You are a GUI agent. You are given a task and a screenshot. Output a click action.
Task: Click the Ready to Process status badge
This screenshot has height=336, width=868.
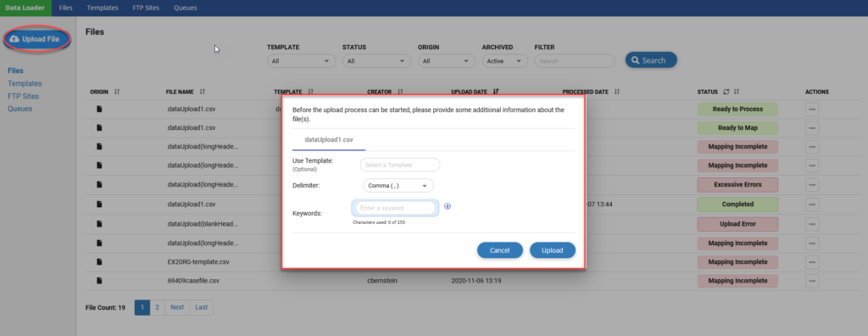[x=738, y=109]
